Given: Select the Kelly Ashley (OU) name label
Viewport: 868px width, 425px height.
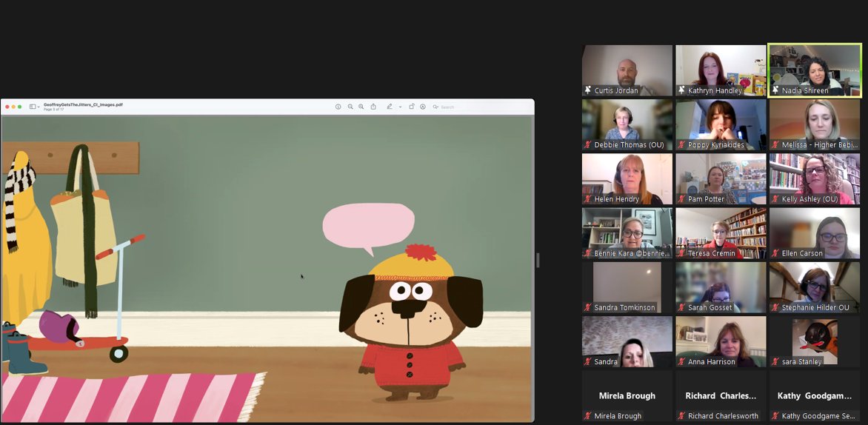Looking at the screenshot, I should [x=810, y=198].
